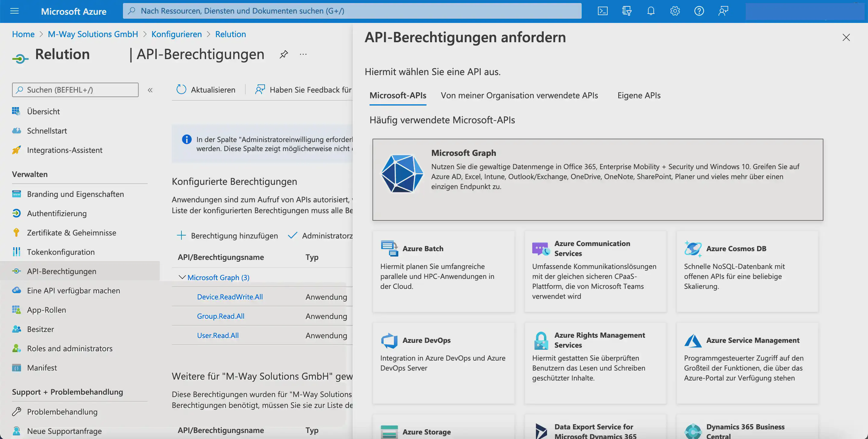Collapse the Microsoft Graph (3) permission group

tap(182, 277)
